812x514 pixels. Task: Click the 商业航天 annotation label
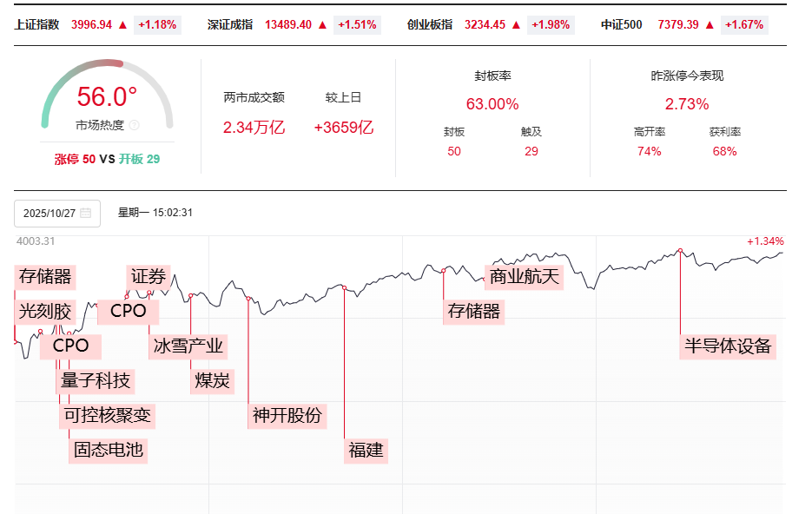525,277
